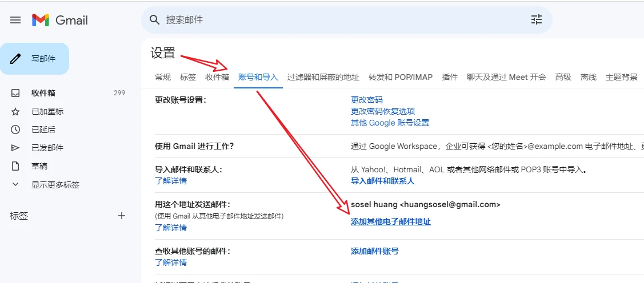Viewport: 644px width, 283px height.
Task: Click the star icon beside 已加星标
Action: coord(15,112)
